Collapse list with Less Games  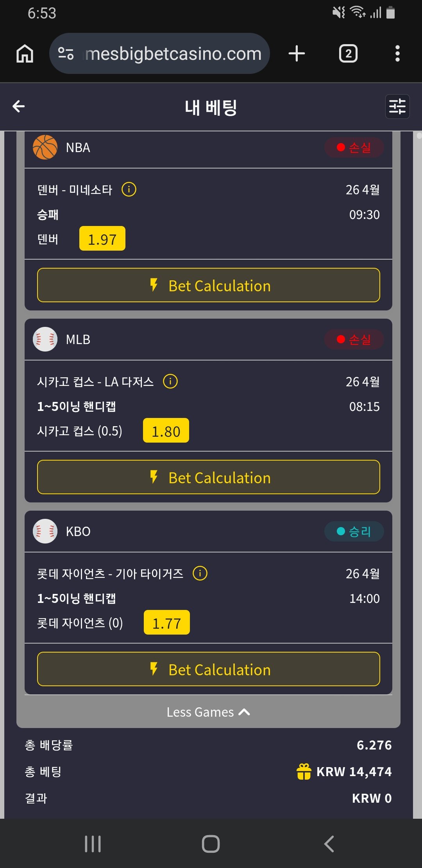tap(208, 712)
